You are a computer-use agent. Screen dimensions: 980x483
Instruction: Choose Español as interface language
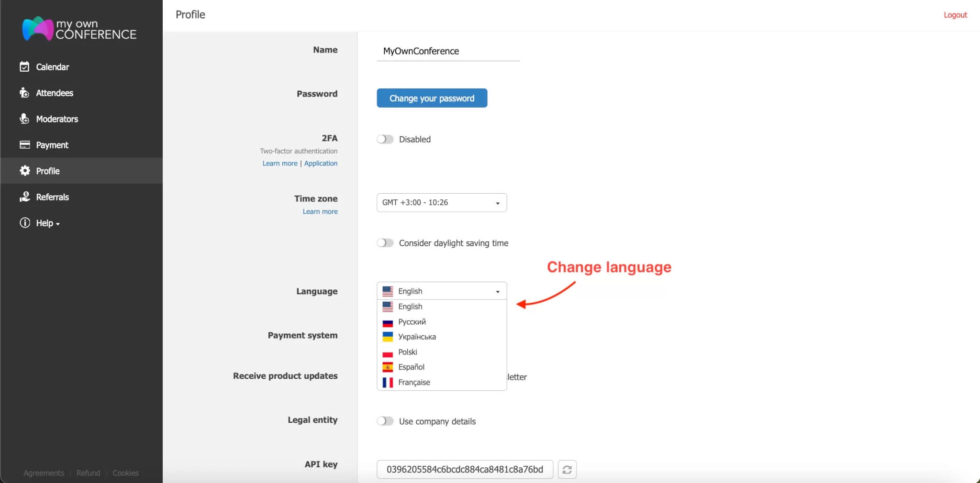(x=412, y=367)
